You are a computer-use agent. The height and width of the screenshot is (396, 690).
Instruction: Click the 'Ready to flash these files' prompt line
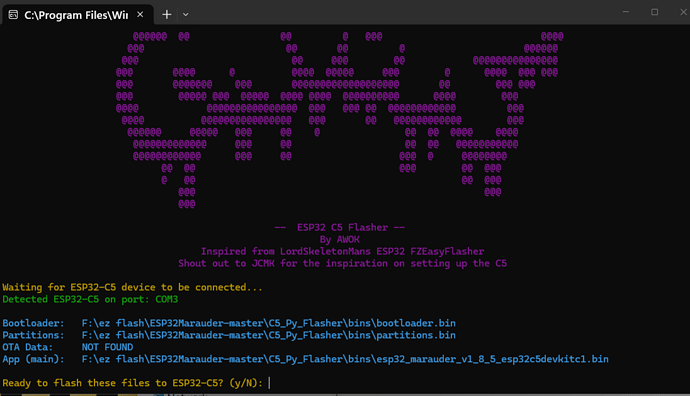click(x=132, y=383)
